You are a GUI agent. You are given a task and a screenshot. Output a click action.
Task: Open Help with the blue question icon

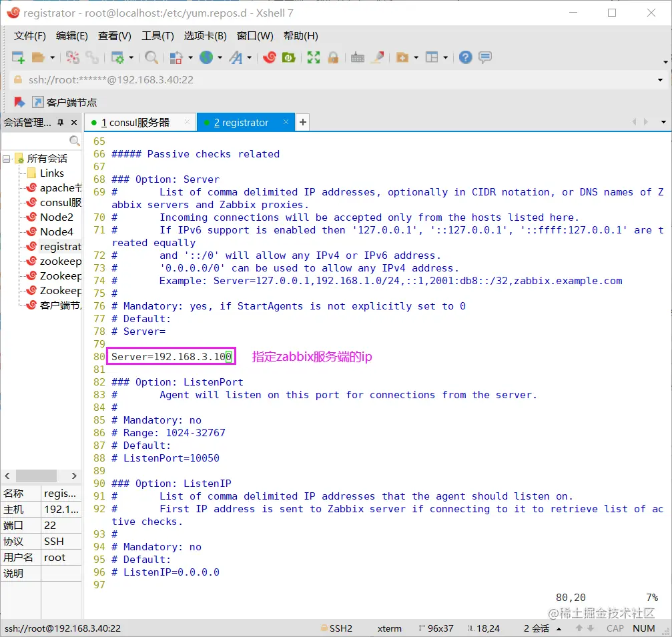[465, 57]
